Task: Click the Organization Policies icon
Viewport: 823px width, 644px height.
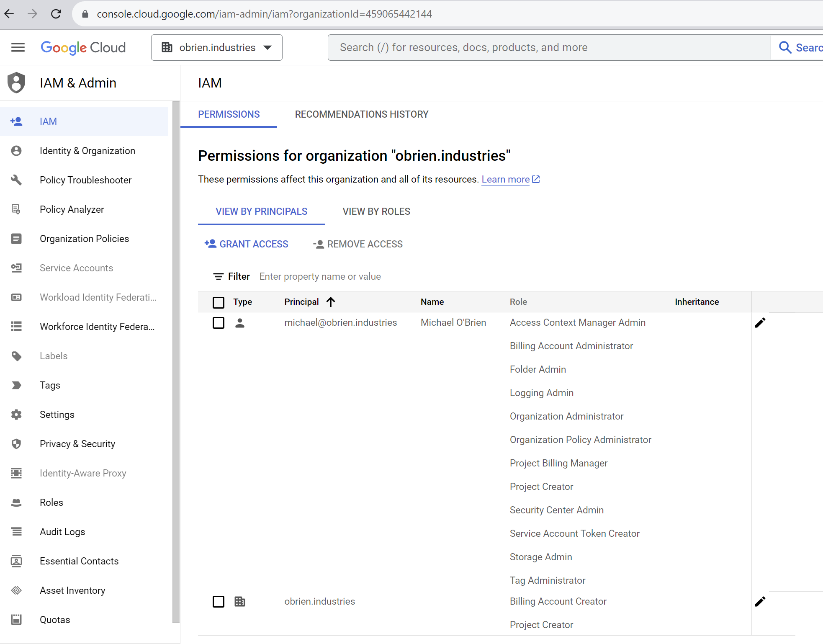Action: [17, 239]
